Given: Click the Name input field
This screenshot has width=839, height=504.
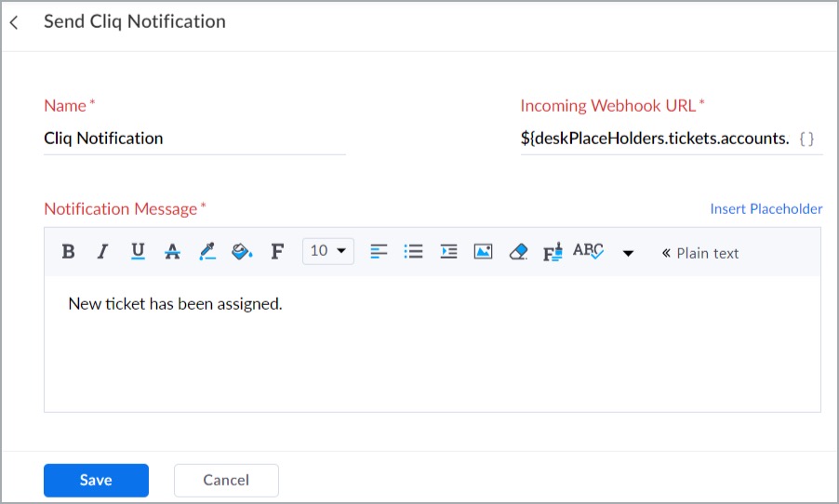Looking at the screenshot, I should click(x=194, y=139).
